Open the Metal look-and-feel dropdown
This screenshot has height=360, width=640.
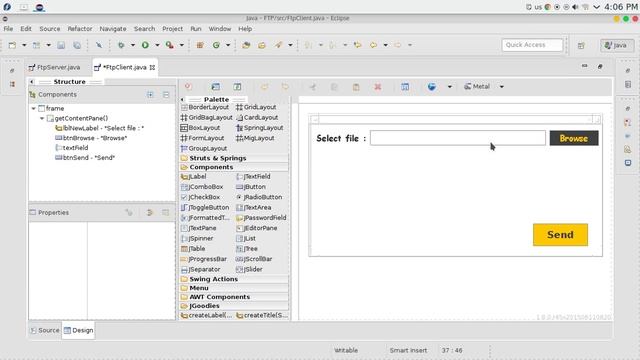click(x=502, y=87)
